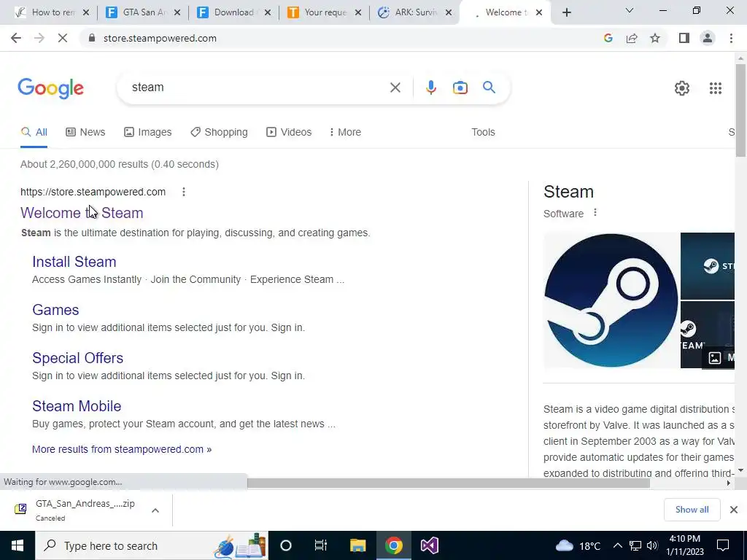Click Show all downloads button
Viewport: 747px width, 560px height.
(x=692, y=510)
